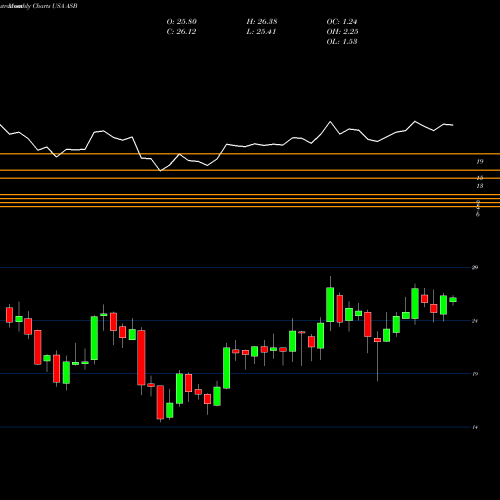Click the low value 'L: 25.41'

tap(261, 32)
